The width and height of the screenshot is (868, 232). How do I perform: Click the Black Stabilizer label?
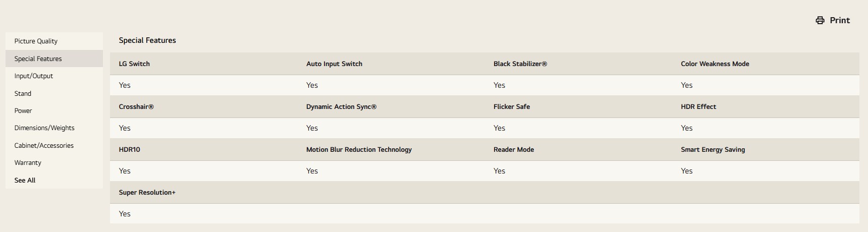click(520, 64)
